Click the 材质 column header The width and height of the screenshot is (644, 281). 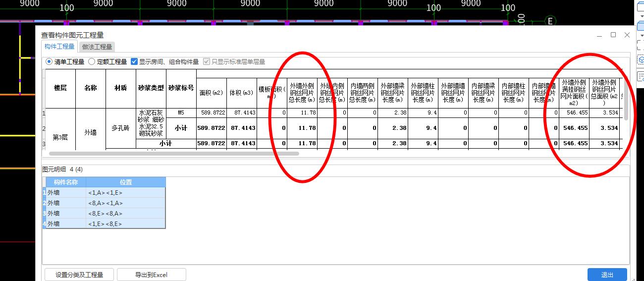(121, 88)
